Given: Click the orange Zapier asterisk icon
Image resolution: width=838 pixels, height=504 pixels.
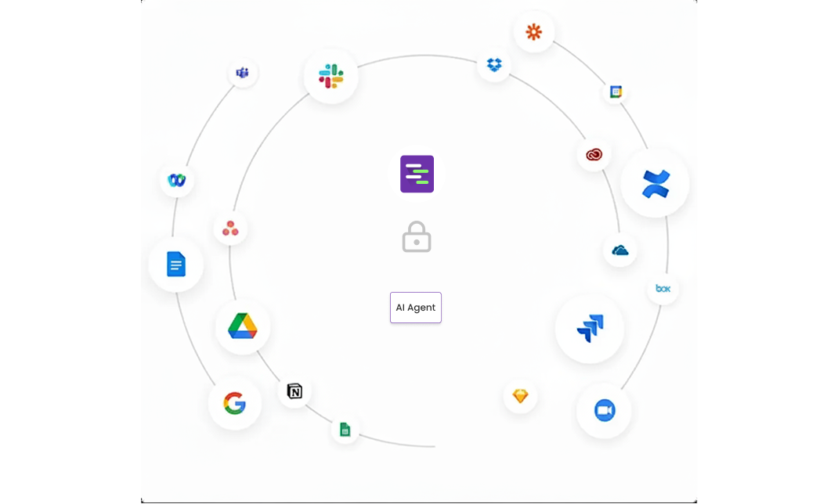Looking at the screenshot, I should 533,32.
